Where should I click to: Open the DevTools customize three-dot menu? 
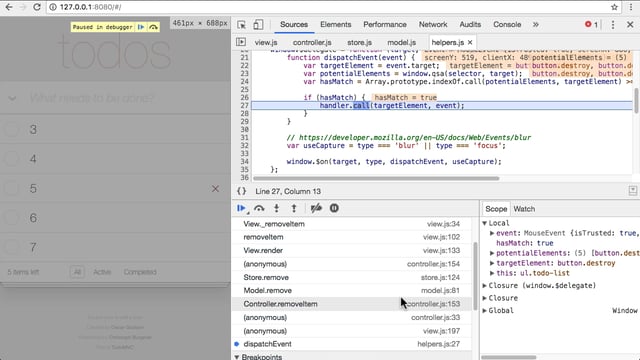coord(613,25)
